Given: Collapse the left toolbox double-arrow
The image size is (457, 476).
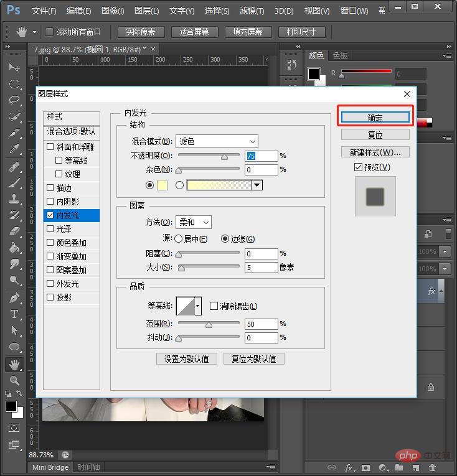Looking at the screenshot, I should pos(7,46).
